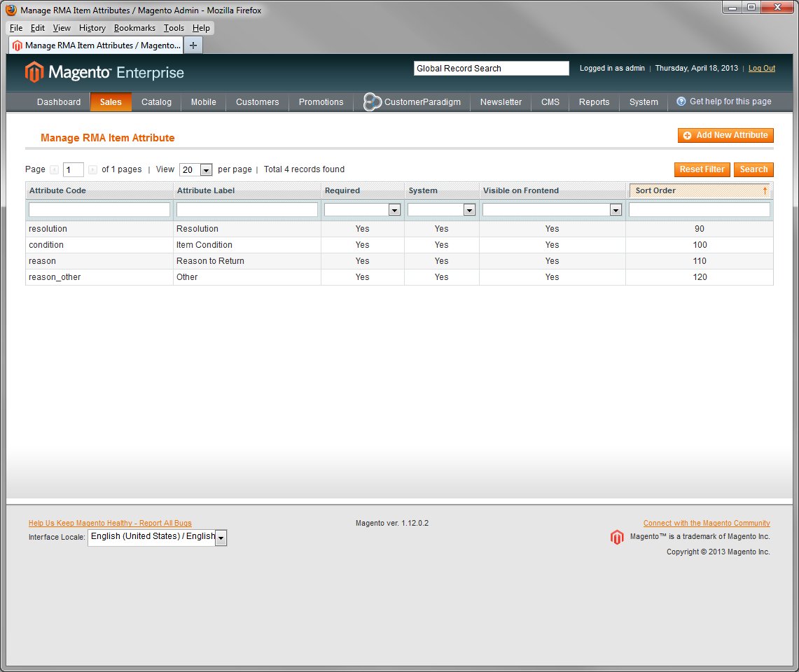The height and width of the screenshot is (672, 799).
Task: Open the Dashboard menu
Action: [59, 102]
